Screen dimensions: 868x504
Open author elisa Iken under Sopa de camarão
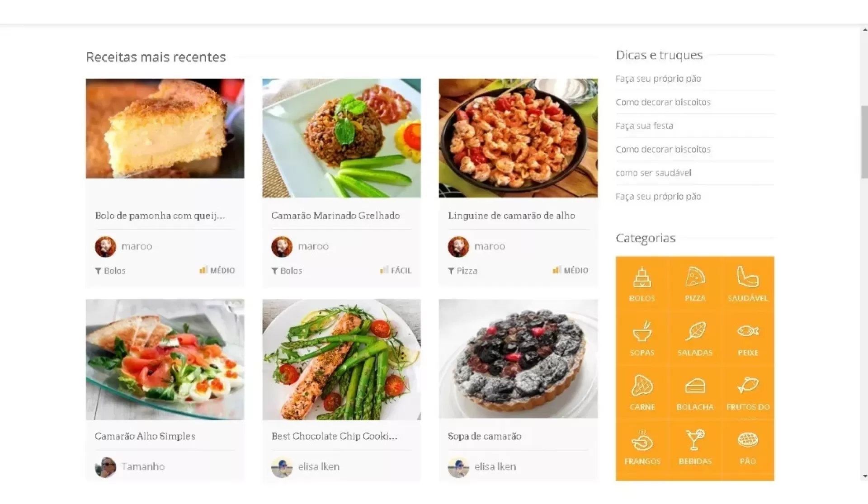click(495, 466)
